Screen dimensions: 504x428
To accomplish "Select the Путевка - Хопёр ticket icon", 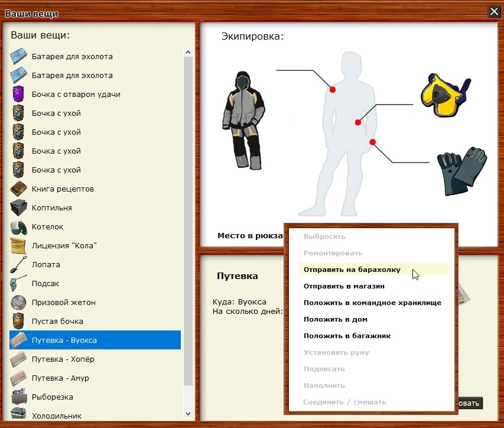I will [x=18, y=359].
